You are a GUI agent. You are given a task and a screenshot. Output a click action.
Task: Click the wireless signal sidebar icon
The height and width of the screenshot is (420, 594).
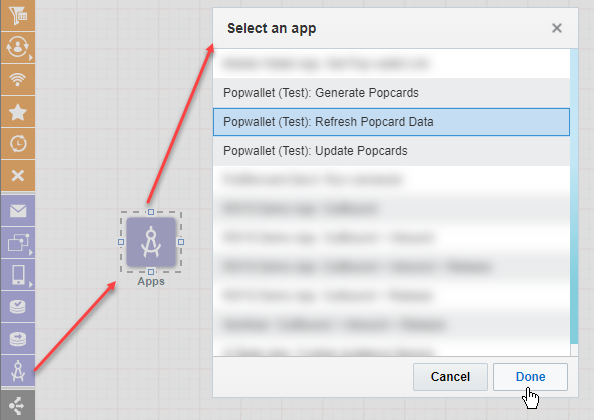click(x=17, y=79)
